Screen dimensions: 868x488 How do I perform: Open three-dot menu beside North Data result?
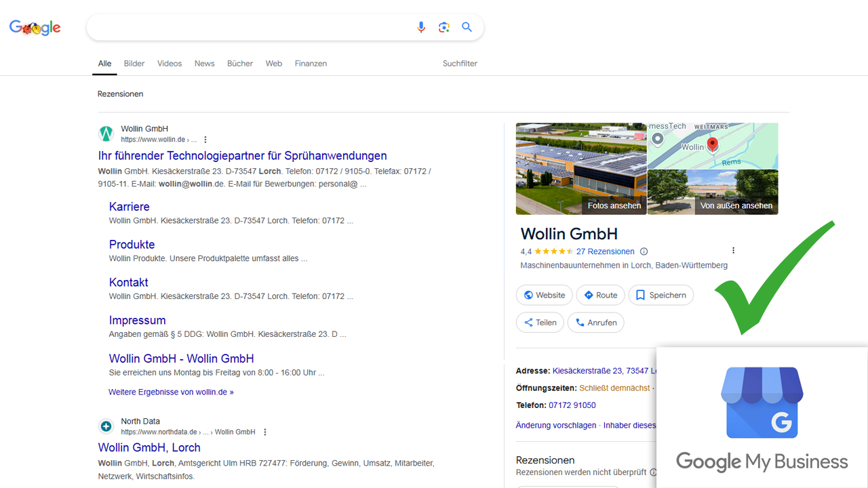point(265,432)
